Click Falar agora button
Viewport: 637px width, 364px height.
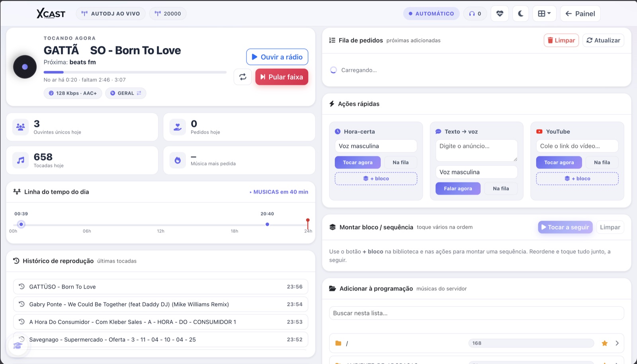[458, 189]
